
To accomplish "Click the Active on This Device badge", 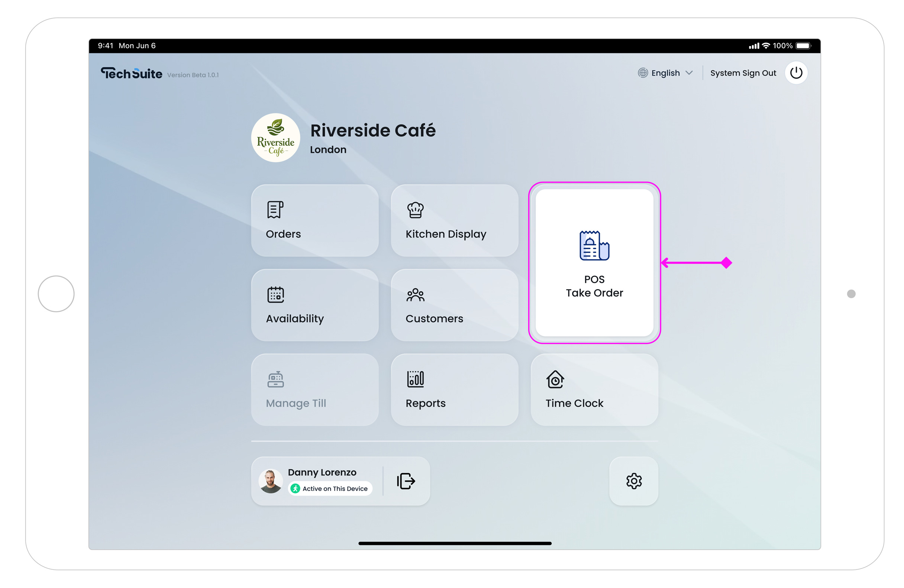I will coord(330,488).
